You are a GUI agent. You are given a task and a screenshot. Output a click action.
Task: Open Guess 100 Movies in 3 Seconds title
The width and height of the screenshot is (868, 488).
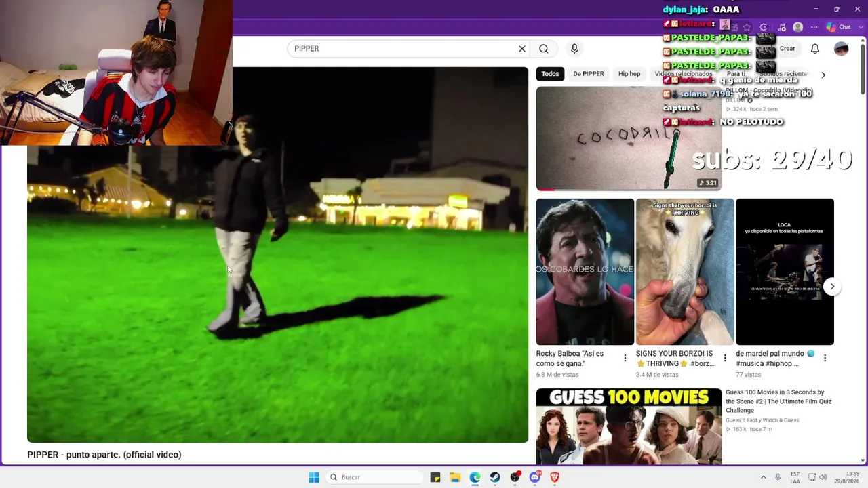778,401
